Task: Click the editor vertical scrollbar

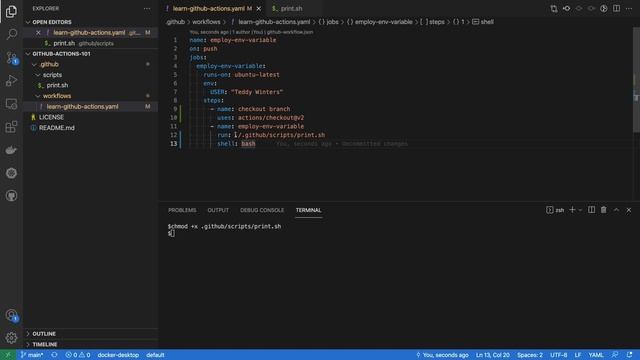Action: 636,80
